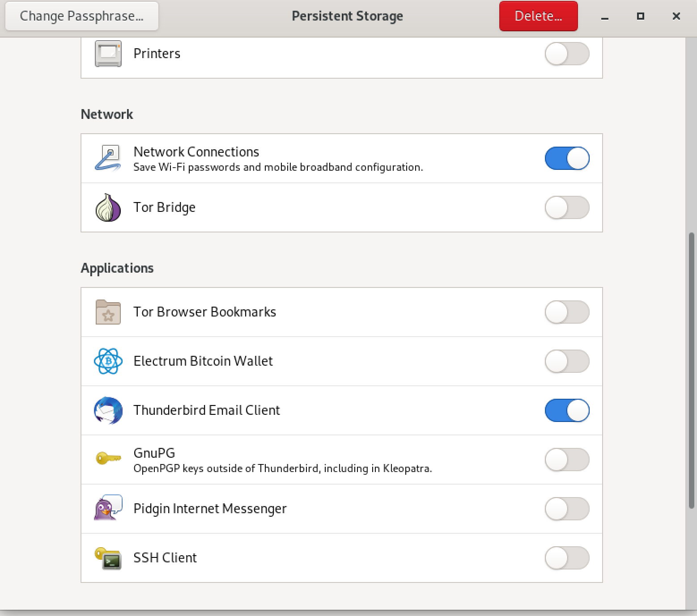Click the Thunderbird Email Client icon
The width and height of the screenshot is (697, 616).
(107, 410)
